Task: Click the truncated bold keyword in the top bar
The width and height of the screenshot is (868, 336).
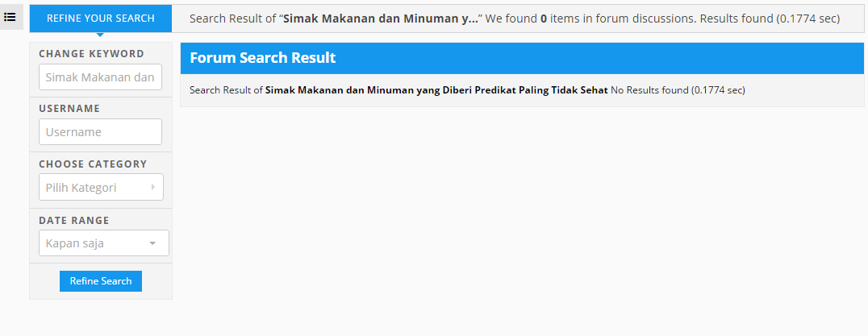Action: point(381,19)
